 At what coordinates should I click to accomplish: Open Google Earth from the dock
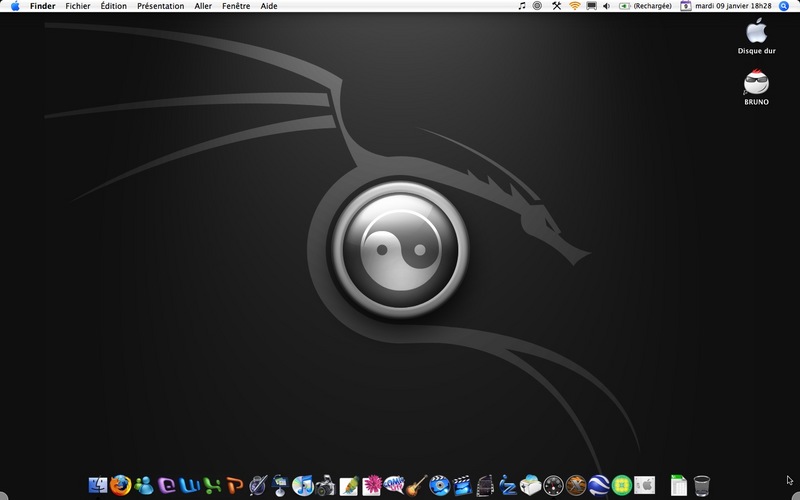pos(599,485)
